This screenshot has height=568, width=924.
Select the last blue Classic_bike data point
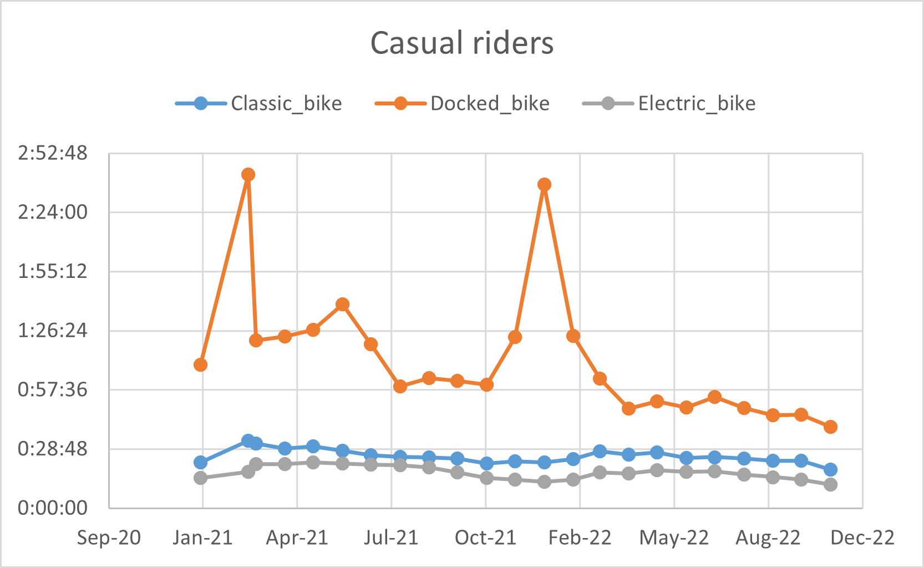tap(830, 470)
